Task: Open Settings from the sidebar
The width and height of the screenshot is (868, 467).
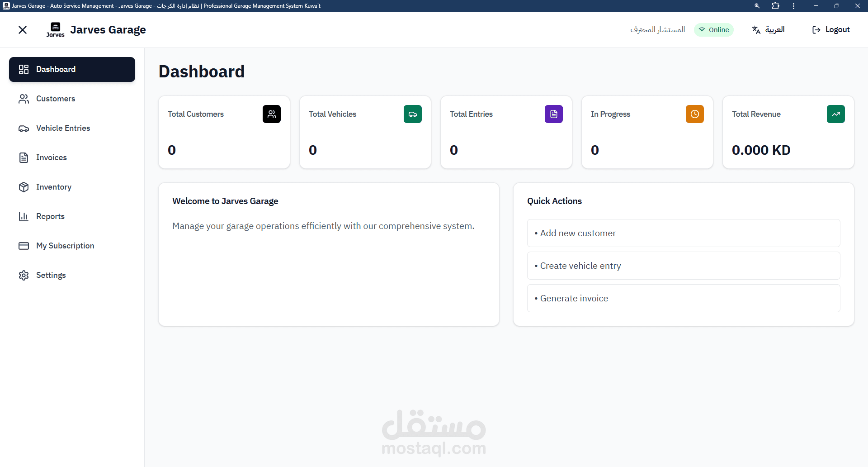Action: pyautogui.click(x=72, y=275)
